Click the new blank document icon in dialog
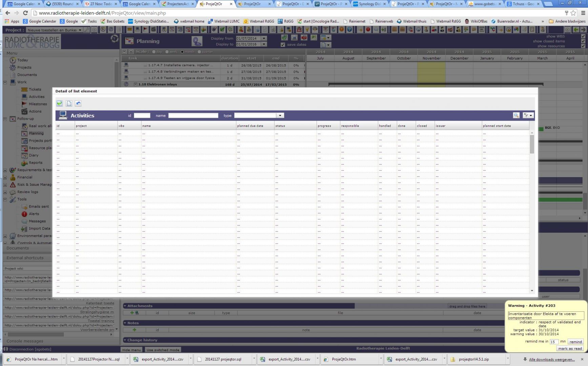Viewport: 588px width, 366px height. click(69, 103)
